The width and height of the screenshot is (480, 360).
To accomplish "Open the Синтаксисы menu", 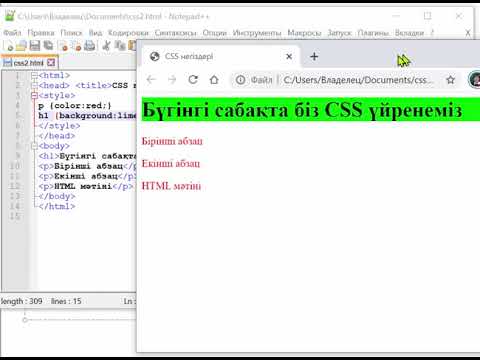I will [176, 33].
